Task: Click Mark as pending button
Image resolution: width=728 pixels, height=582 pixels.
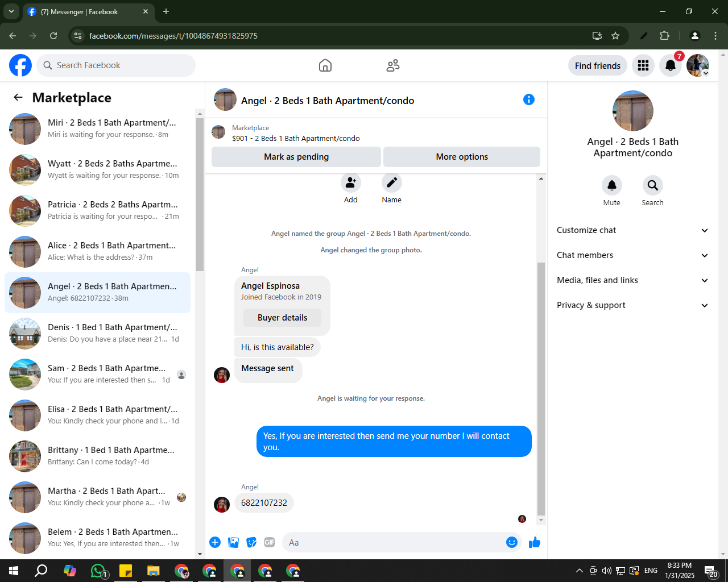Action: [296, 157]
